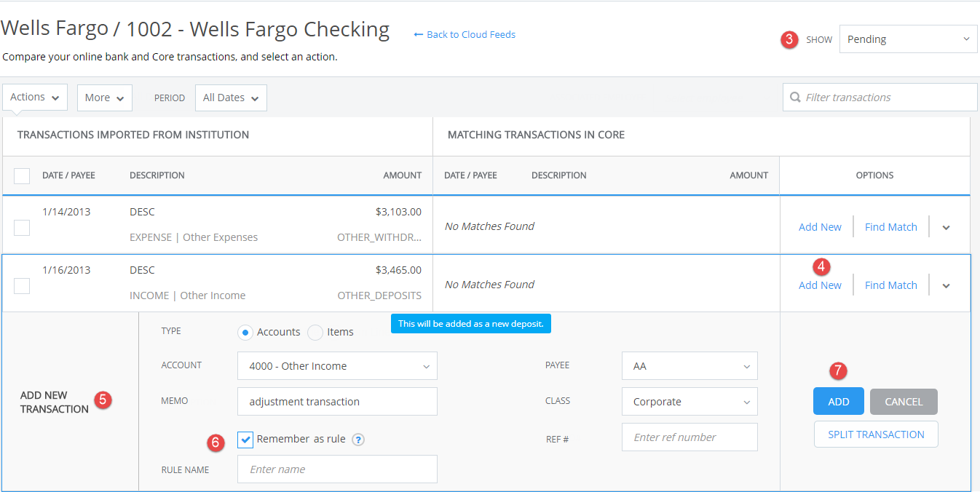The image size is (980, 492).
Task: Open the Remember as rule help tooltip
Action: click(x=357, y=440)
